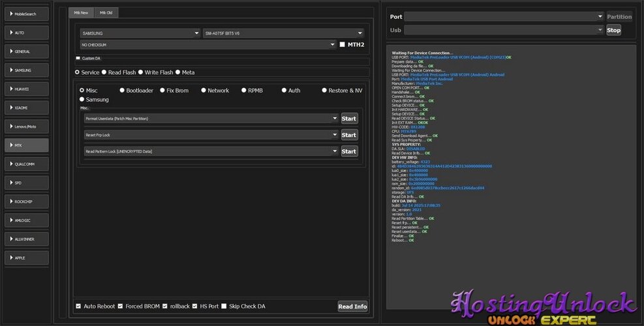Open the SPD sidebar section

[x=27, y=183]
